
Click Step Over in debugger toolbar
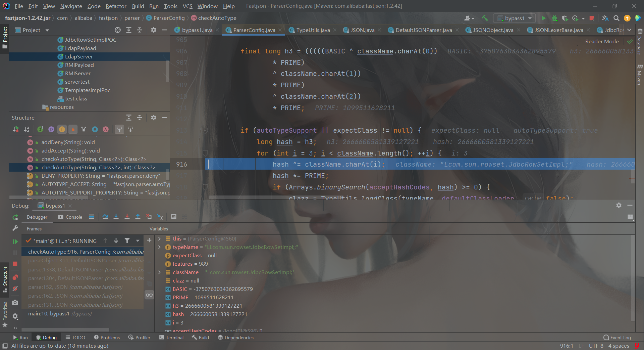(105, 217)
